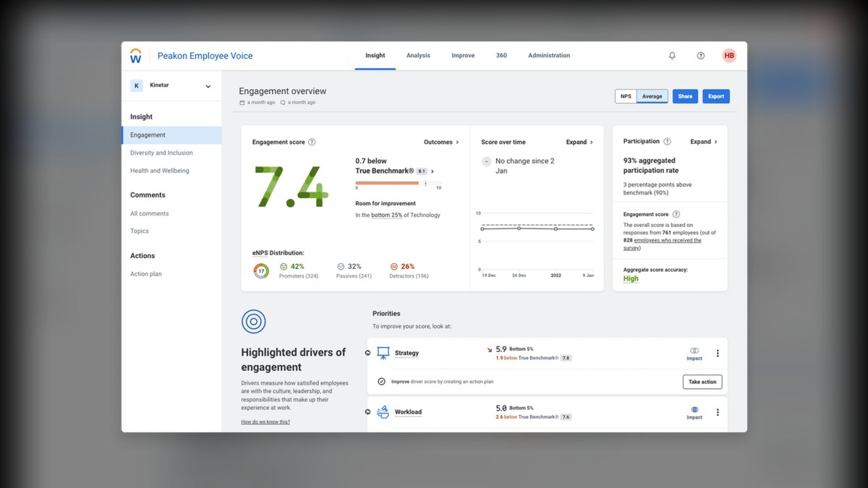Open True Benchmark 8.1 chevron
This screenshot has width=868, height=488.
coord(433,171)
